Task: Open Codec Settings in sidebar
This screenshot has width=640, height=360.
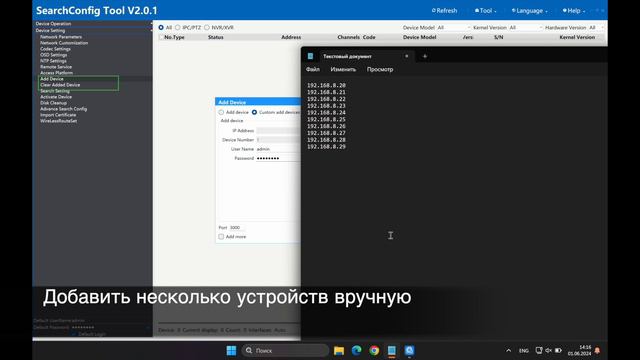Action: pyautogui.click(x=55, y=49)
